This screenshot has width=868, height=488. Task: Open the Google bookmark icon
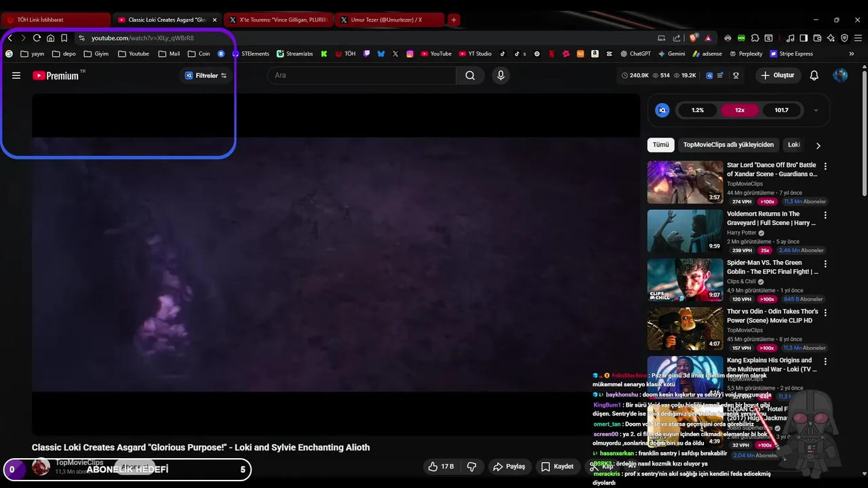pyautogui.click(x=9, y=54)
